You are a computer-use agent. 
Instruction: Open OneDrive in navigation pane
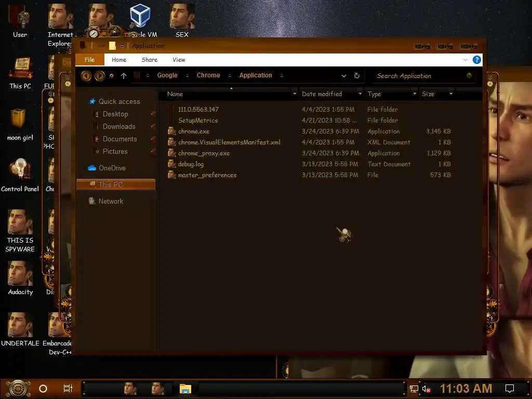tap(112, 168)
